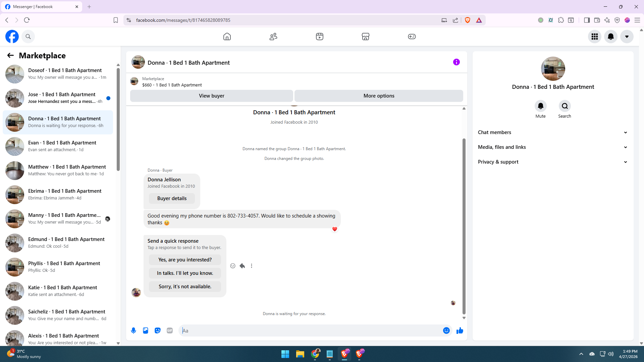Go back from Marketplace inbox arrow
644x362 pixels.
coord(10,56)
